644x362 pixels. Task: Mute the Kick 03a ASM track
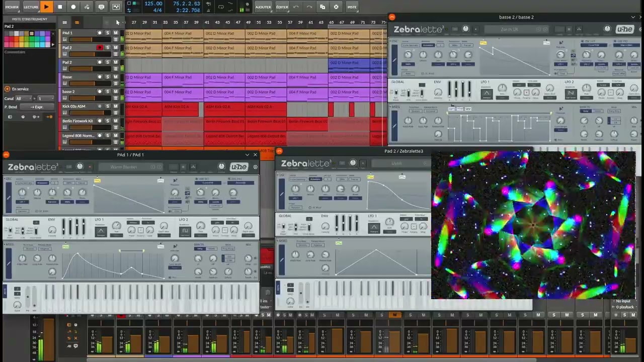[x=115, y=106]
